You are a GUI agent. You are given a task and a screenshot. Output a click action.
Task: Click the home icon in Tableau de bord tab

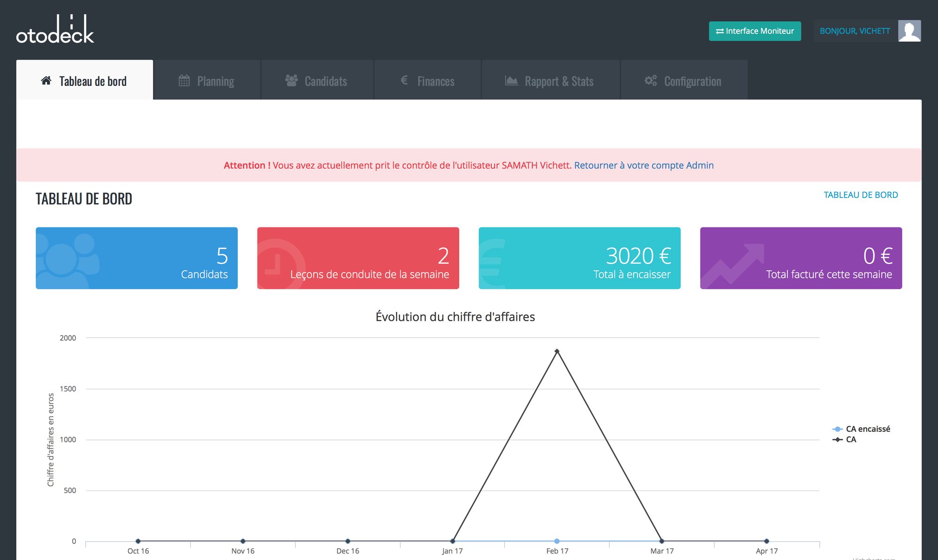coord(46,81)
